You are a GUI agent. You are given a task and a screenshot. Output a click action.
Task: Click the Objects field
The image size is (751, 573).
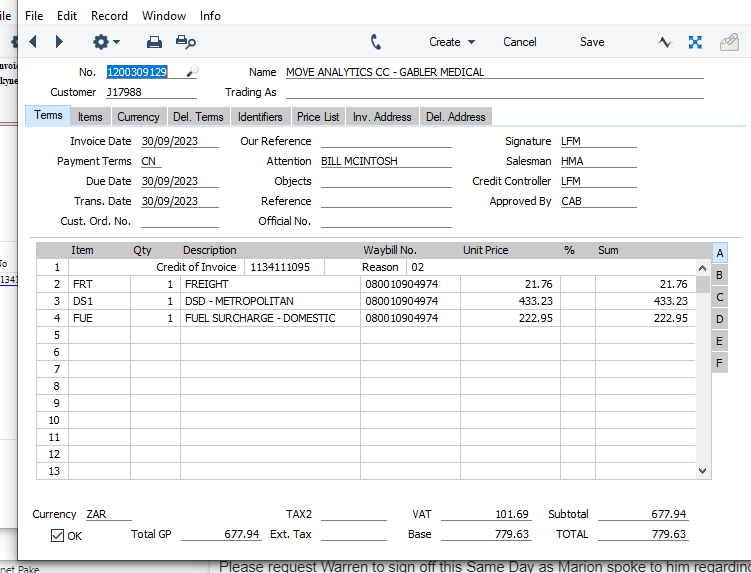386,182
